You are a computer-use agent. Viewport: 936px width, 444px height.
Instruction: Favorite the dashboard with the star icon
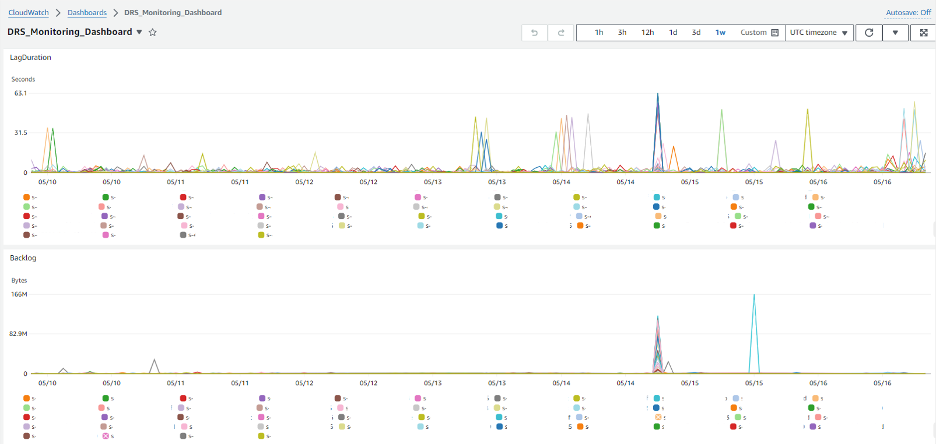pos(152,32)
